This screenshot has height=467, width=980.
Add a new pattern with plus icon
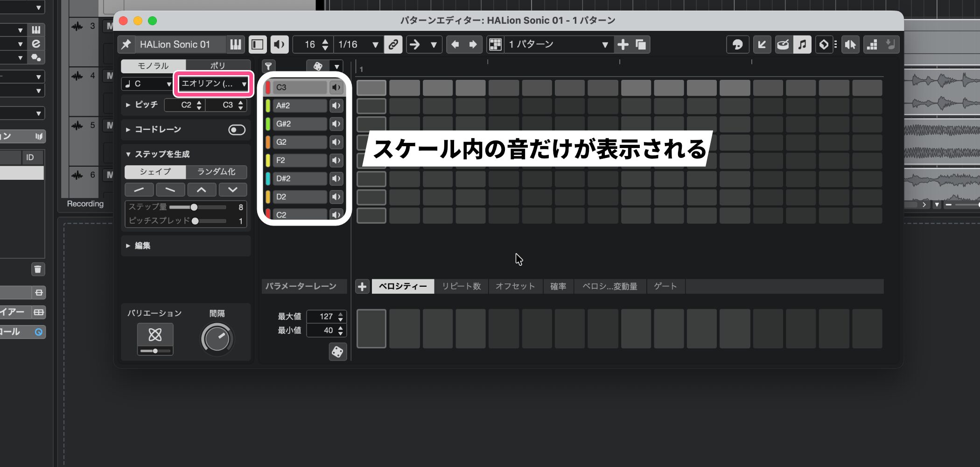(x=623, y=44)
